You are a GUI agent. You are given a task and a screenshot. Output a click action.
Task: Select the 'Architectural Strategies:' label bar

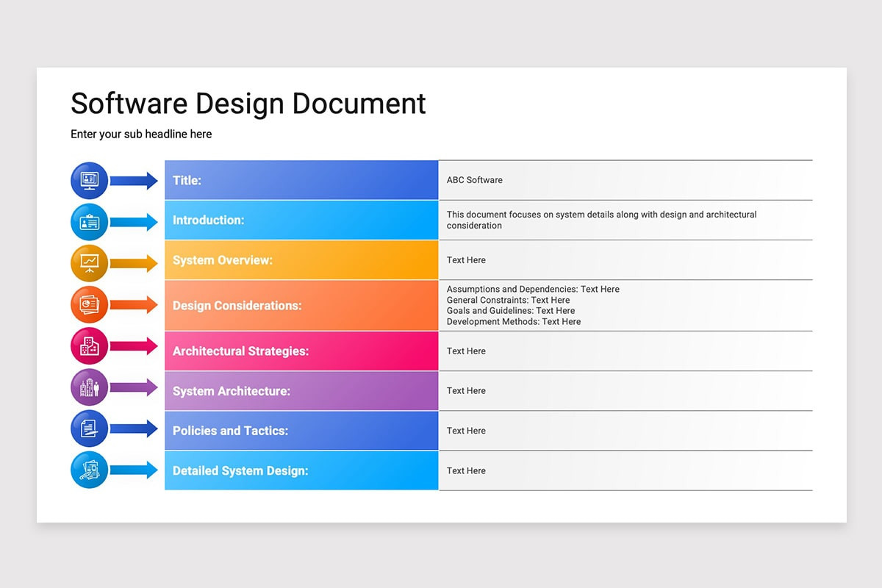point(301,351)
